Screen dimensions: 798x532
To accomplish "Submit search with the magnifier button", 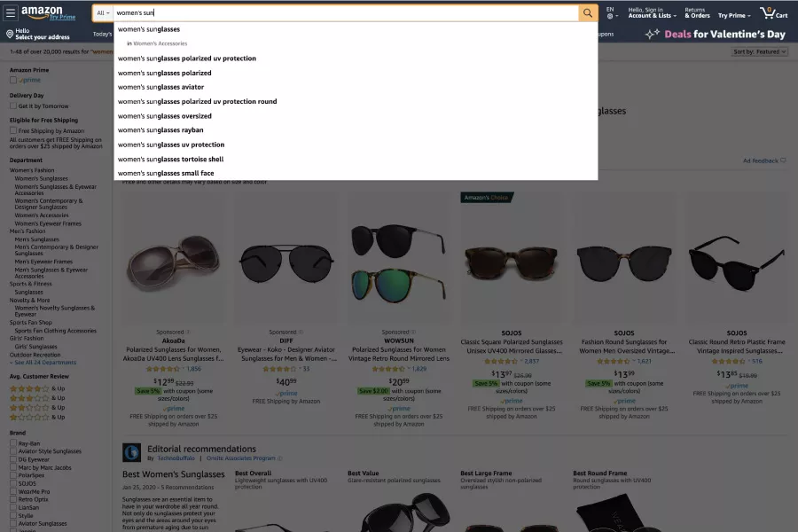I will pos(587,13).
